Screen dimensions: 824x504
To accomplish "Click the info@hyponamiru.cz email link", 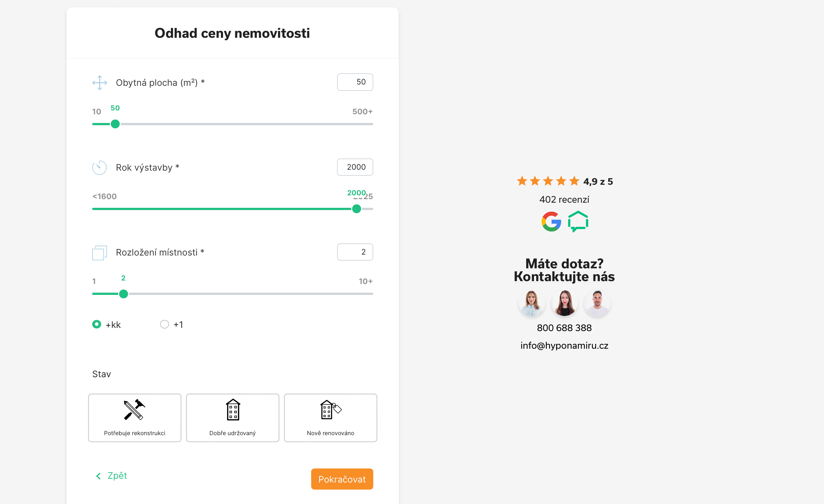I will tap(564, 345).
